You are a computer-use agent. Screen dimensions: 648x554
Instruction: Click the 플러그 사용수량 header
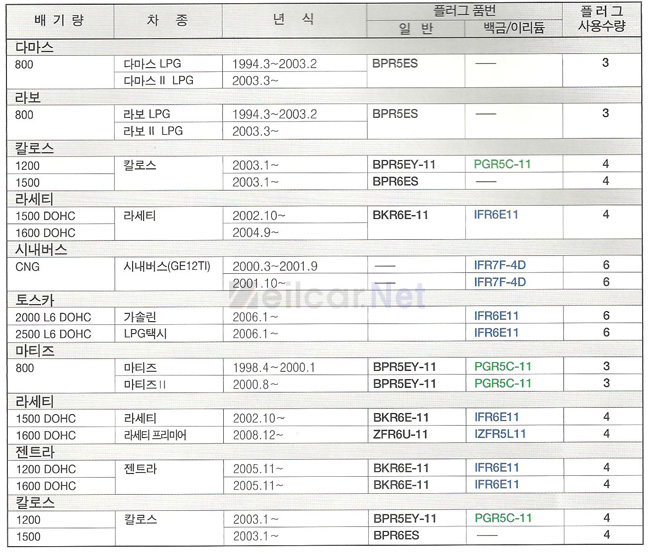(602, 19)
